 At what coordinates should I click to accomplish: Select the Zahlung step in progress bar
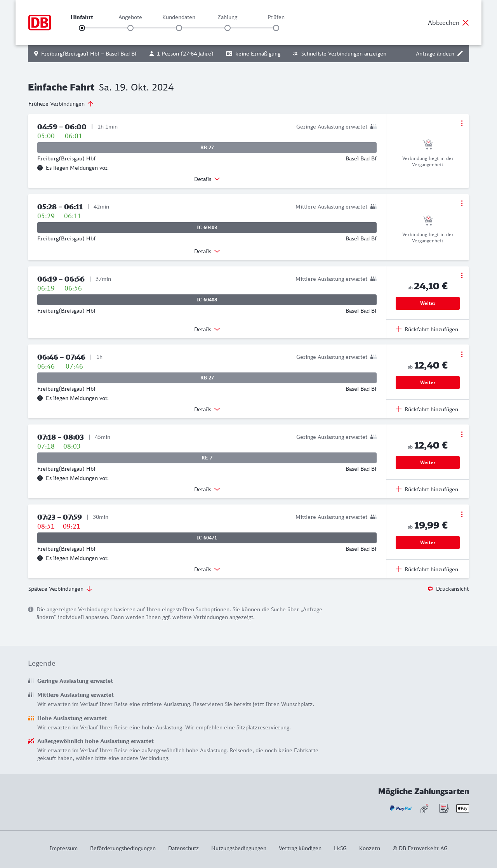(x=228, y=28)
